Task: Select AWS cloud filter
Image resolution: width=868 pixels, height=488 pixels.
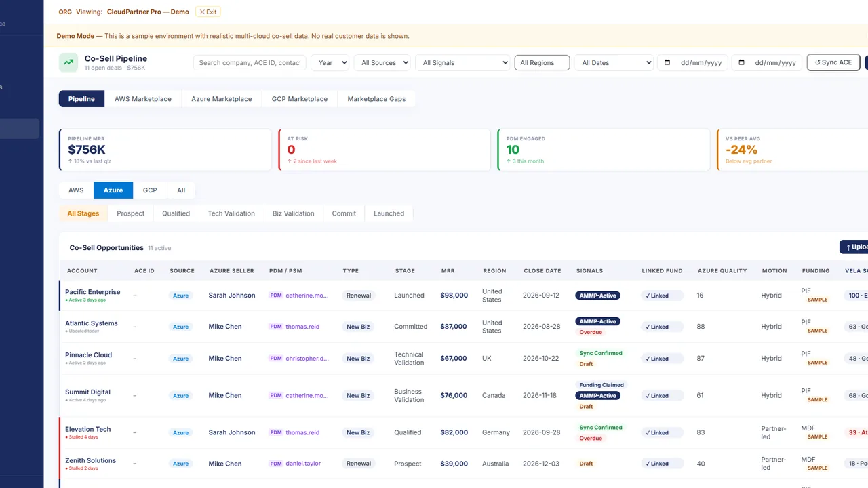Action: tap(76, 190)
